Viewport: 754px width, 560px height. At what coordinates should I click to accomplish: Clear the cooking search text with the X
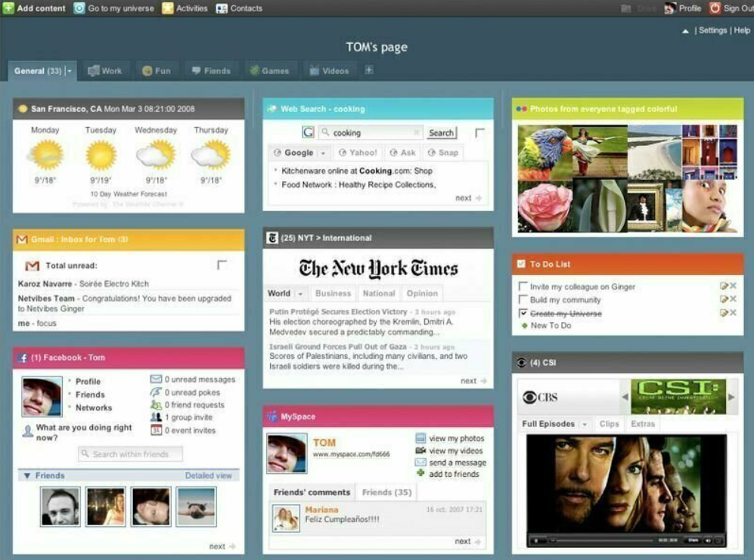417,132
